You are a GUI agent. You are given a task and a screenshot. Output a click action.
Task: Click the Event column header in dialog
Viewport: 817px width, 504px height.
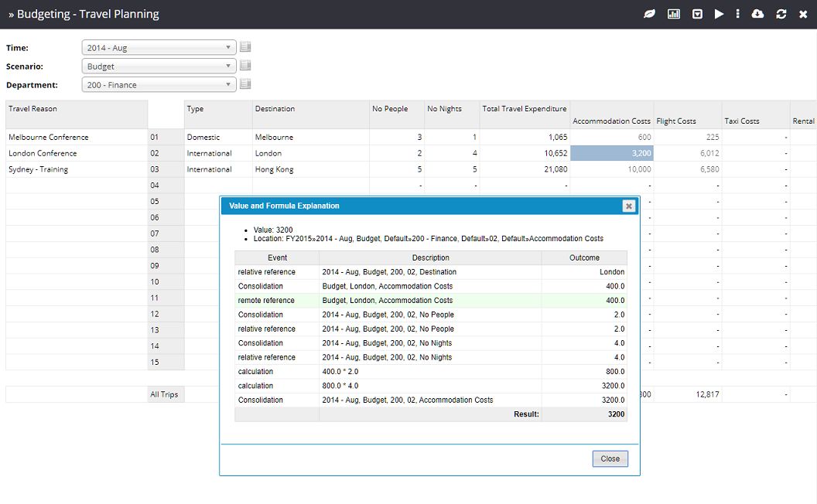click(x=277, y=257)
